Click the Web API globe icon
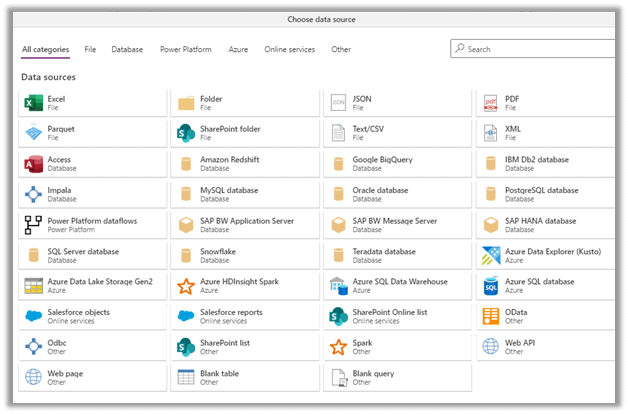The width and height of the screenshot is (628, 414). [490, 347]
